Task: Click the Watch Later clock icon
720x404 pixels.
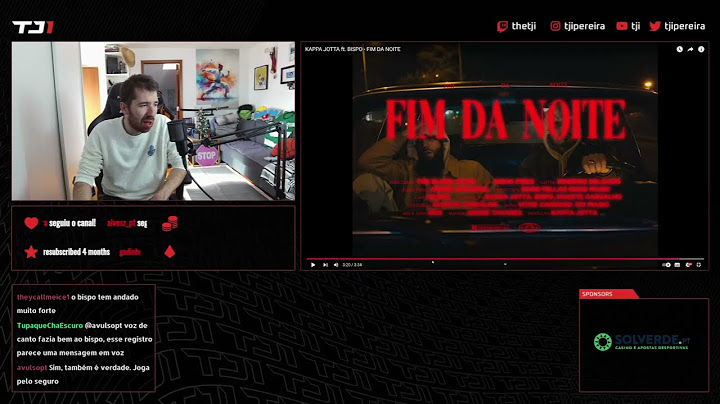Action: click(680, 49)
